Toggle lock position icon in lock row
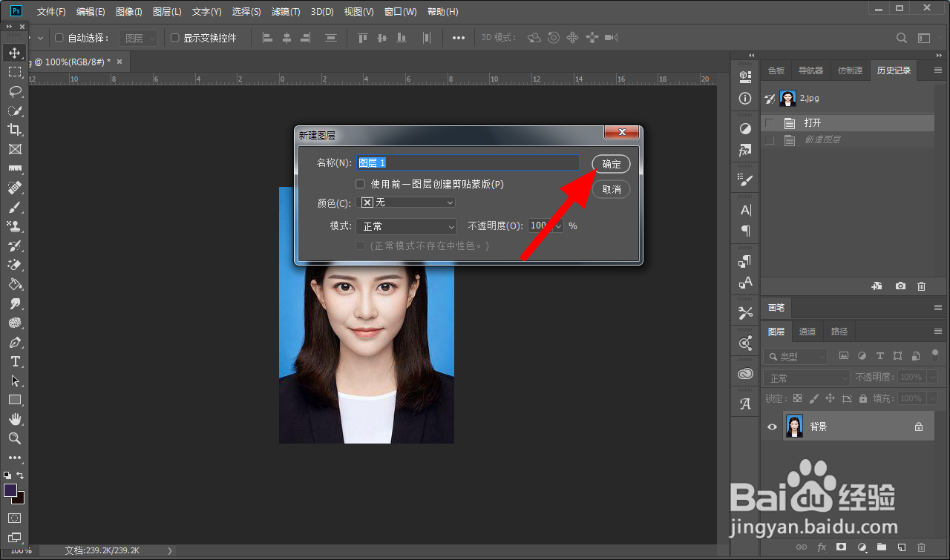 tap(831, 398)
